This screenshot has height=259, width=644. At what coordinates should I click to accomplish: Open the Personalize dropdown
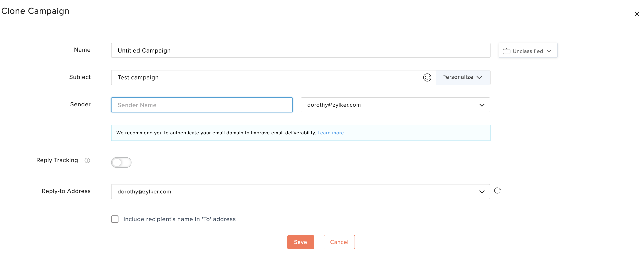coord(463,78)
